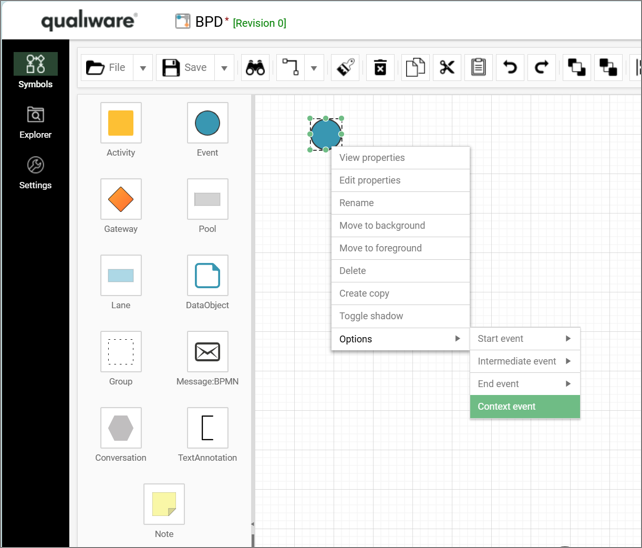
Task: Open the Symbols panel in sidebar
Action: (x=35, y=71)
